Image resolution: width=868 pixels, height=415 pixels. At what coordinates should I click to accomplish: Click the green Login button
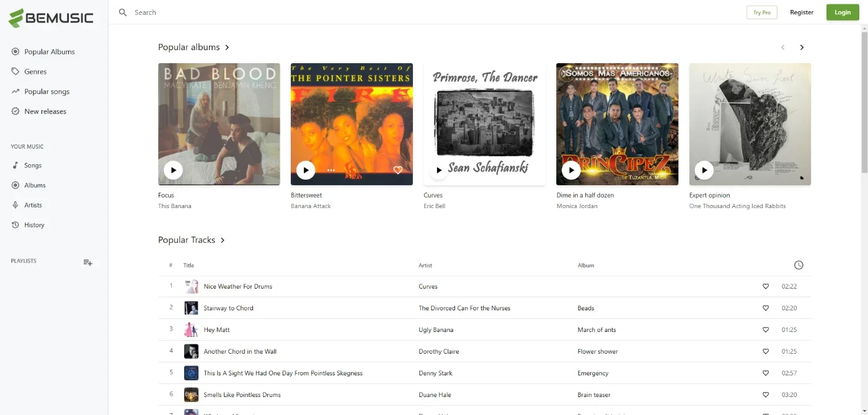[x=843, y=12]
